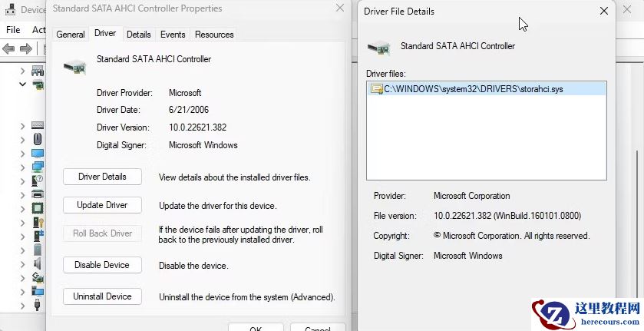Open the File menu in Device Manager
The width and height of the screenshot is (644, 331).
(13, 30)
